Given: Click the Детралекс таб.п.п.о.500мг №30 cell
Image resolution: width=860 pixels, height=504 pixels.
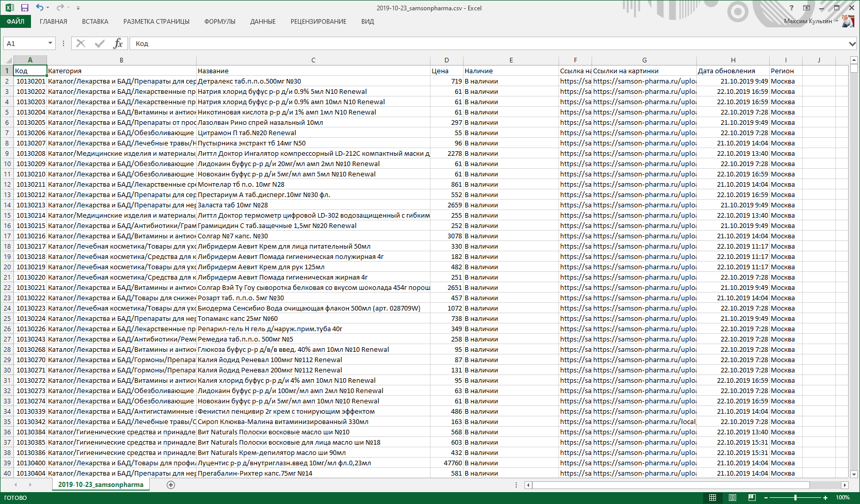Looking at the screenshot, I should 313,81.
